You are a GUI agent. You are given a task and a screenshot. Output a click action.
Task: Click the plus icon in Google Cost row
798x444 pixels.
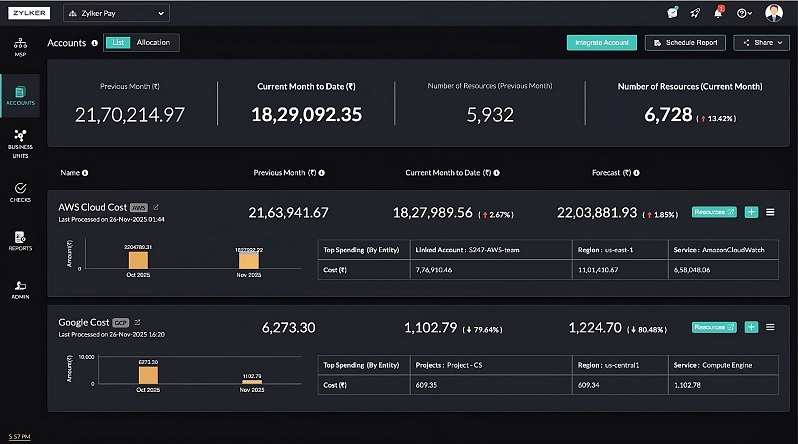point(751,327)
